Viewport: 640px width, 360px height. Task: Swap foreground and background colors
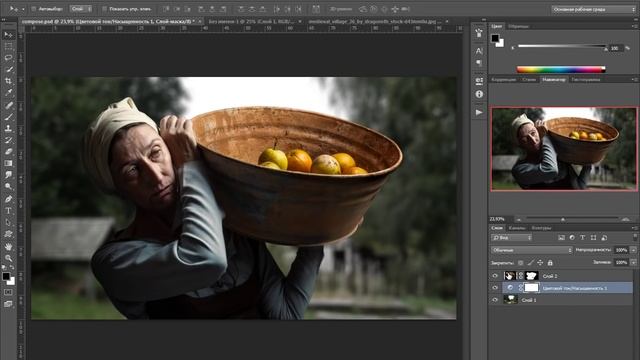(x=12, y=268)
